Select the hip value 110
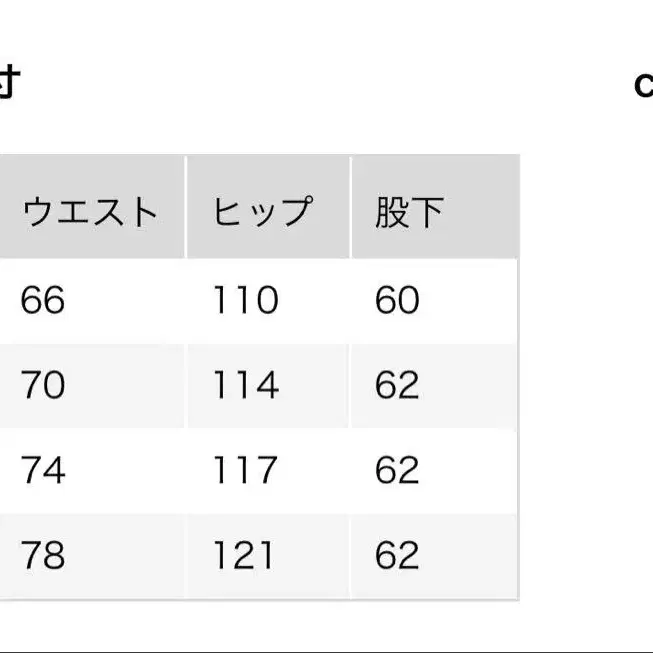Image resolution: width=653 pixels, height=653 pixels. pos(245,300)
